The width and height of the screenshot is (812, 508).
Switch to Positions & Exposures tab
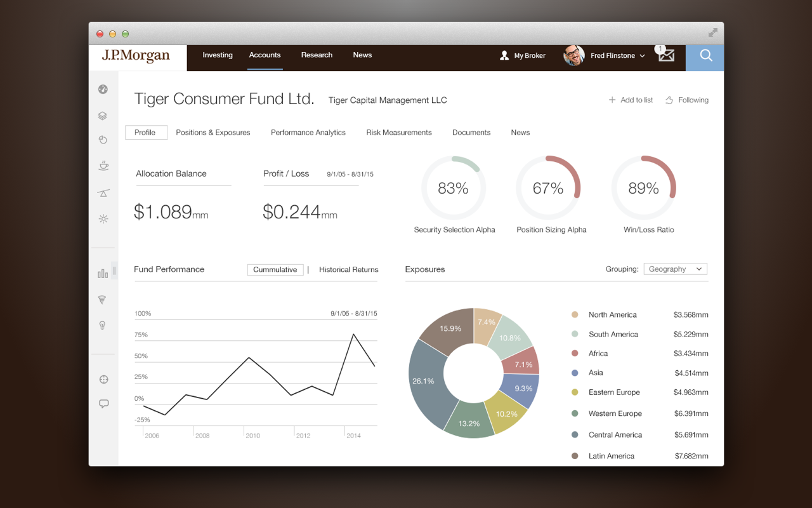213,133
